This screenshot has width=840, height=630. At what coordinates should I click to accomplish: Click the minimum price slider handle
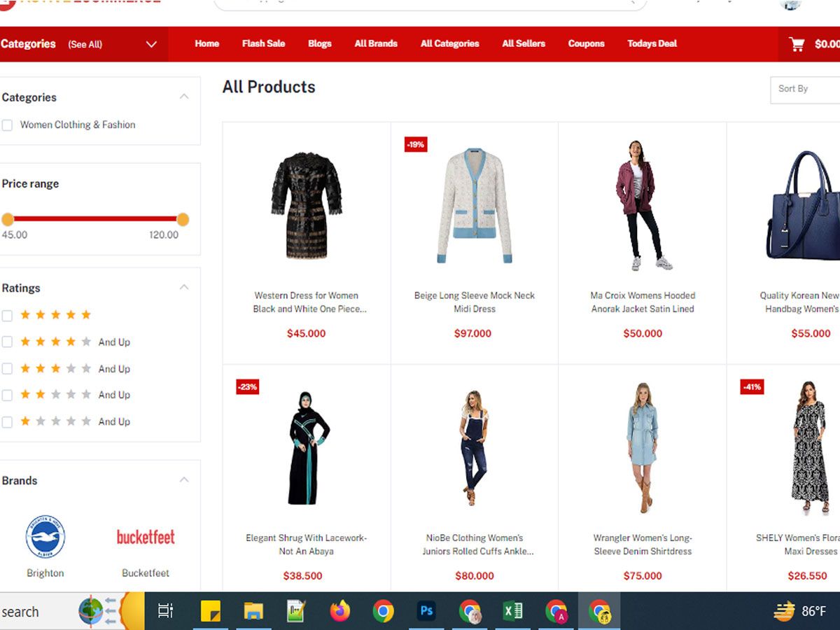tap(8, 219)
